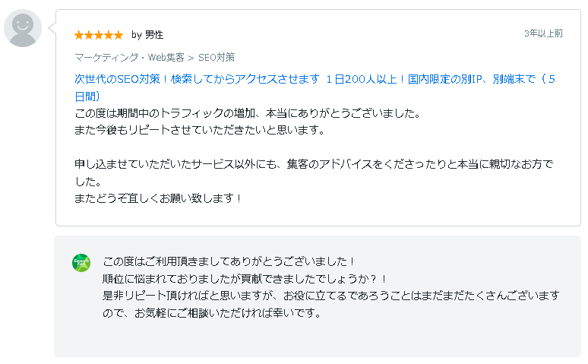
Task: Click the 'by 男性' reviewer label
Action: coord(147,35)
